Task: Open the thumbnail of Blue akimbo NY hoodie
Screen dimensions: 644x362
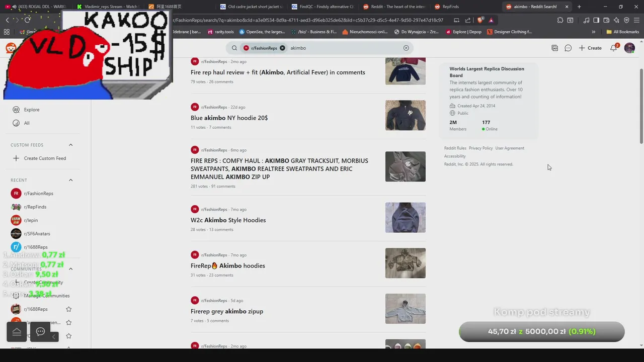Action: [x=406, y=115]
